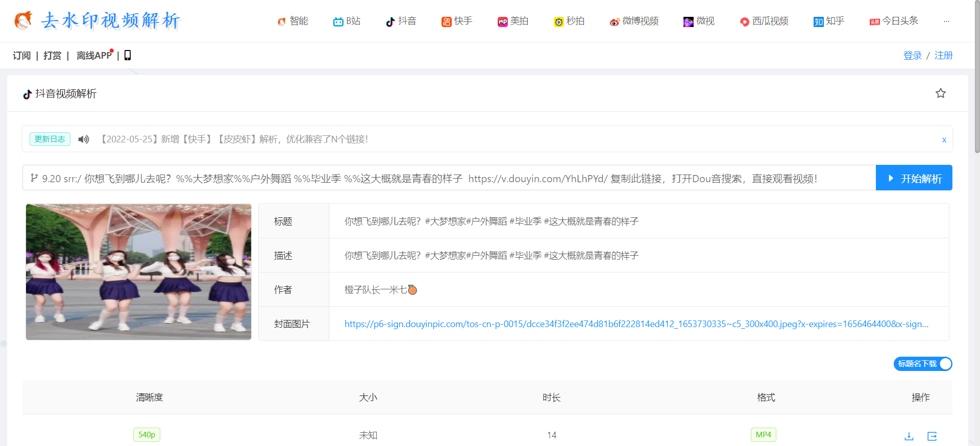Screen dimensions: 980x446
Task: Open the 更新日志 tag
Action: click(50, 139)
